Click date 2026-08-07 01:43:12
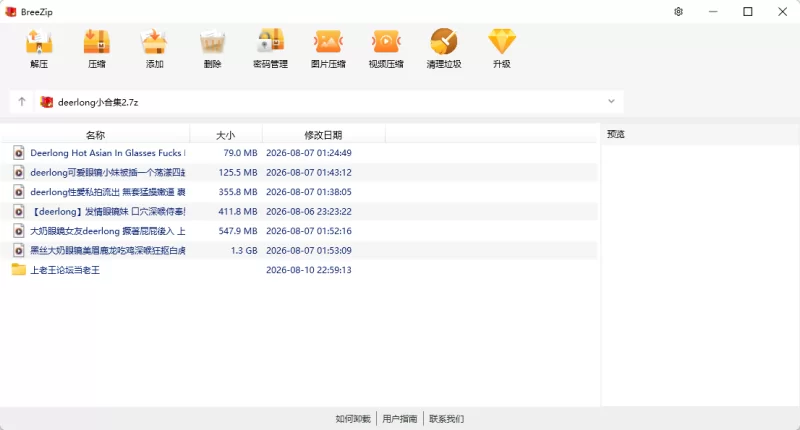800x430 pixels. tap(309, 172)
